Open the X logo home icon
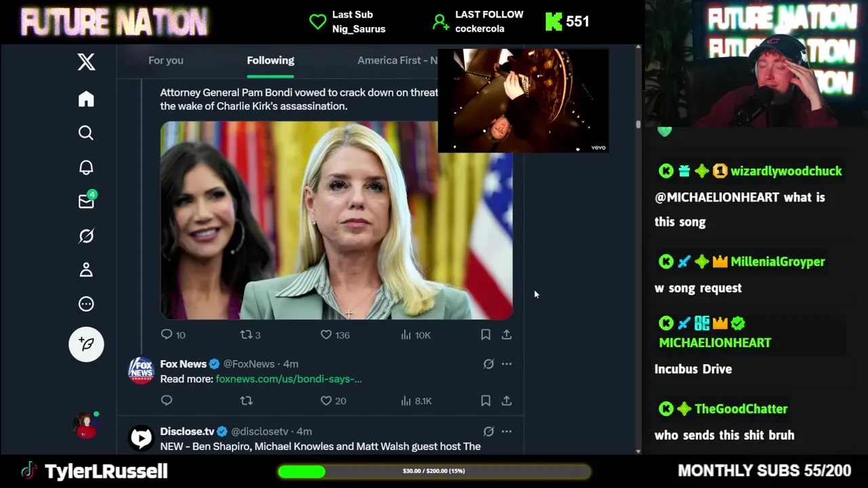The height and width of the screenshot is (488, 868). click(86, 62)
